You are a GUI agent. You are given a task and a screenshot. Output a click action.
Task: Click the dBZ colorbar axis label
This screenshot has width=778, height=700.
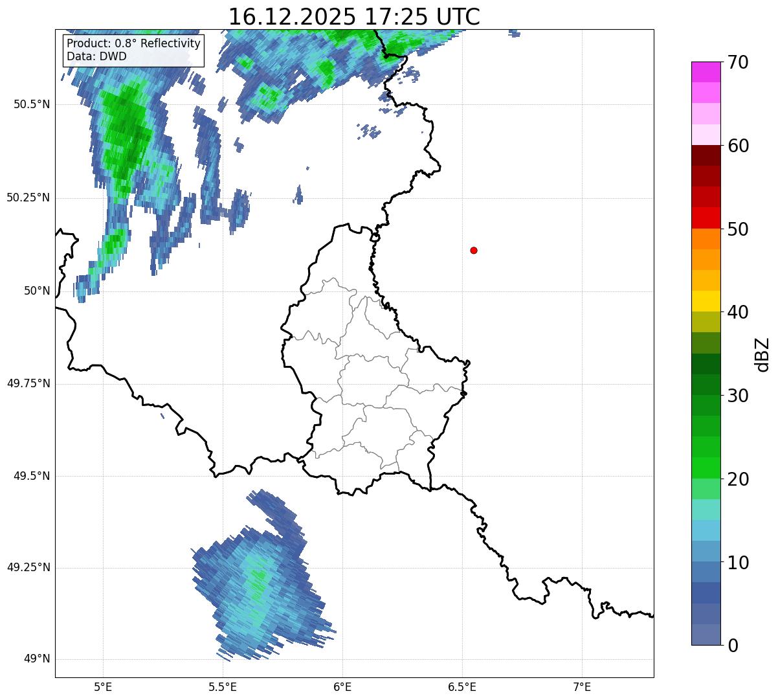point(762,354)
